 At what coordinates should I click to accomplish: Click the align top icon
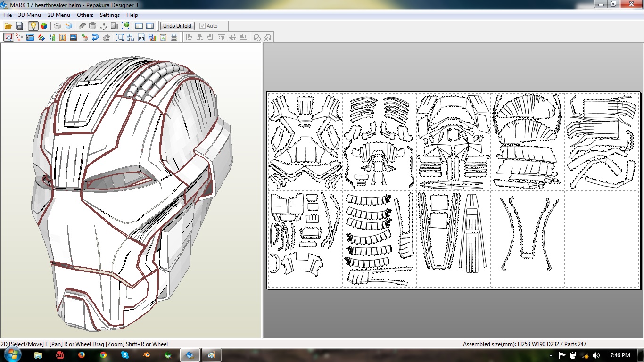point(221,37)
